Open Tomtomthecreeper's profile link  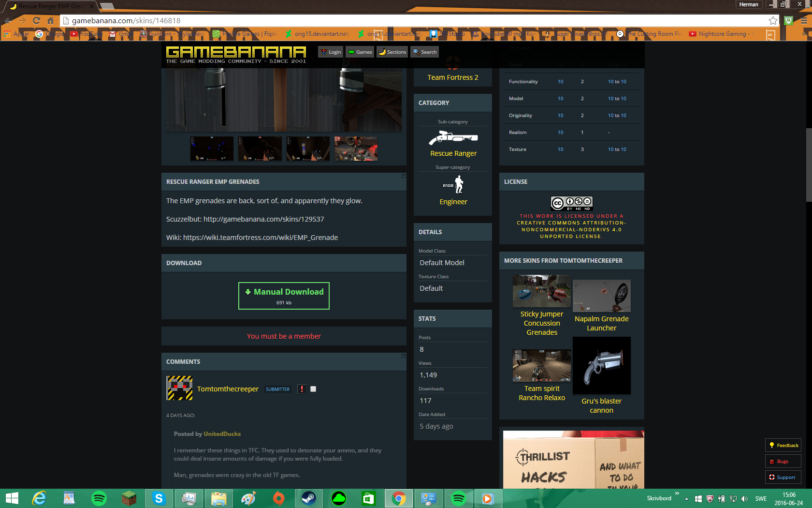tap(228, 389)
